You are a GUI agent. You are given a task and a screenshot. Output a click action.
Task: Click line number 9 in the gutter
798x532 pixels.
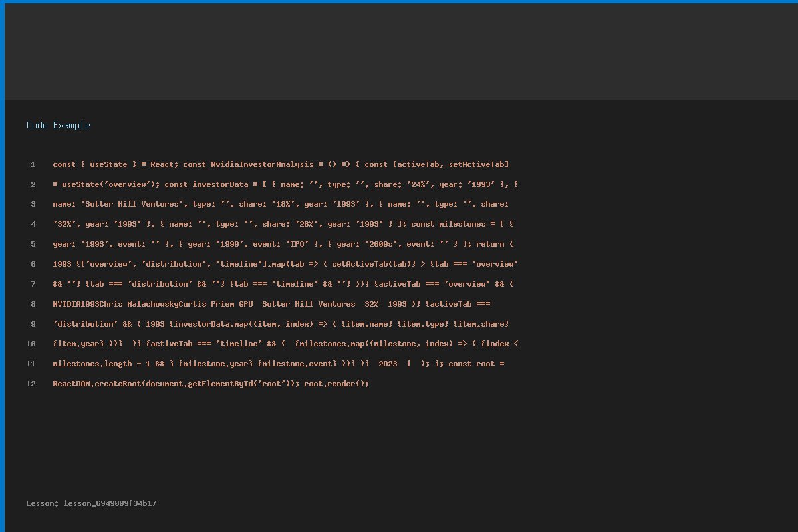[33, 324]
